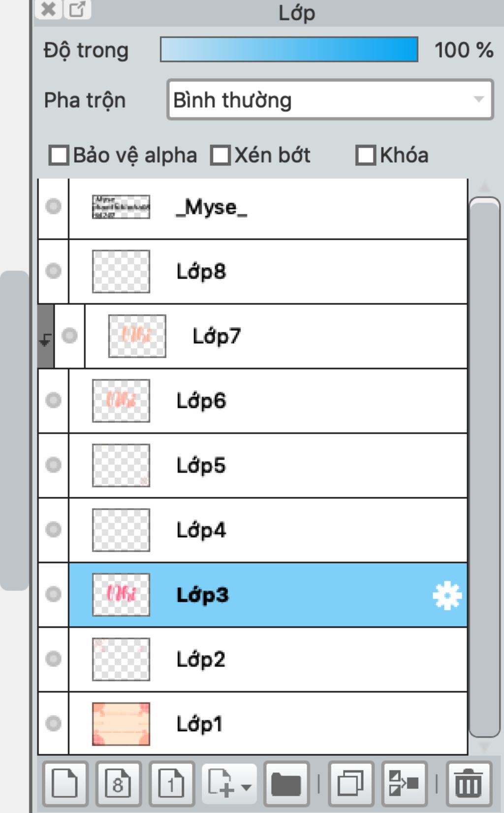Viewport: 504px width, 813px height.
Task: Click the Lớp1 layer thumbnail
Action: [x=121, y=724]
